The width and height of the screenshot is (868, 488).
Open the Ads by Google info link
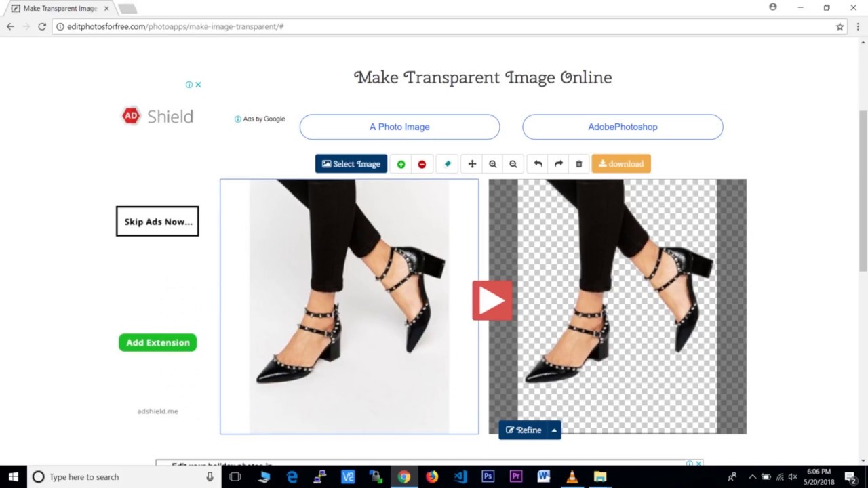coord(260,119)
